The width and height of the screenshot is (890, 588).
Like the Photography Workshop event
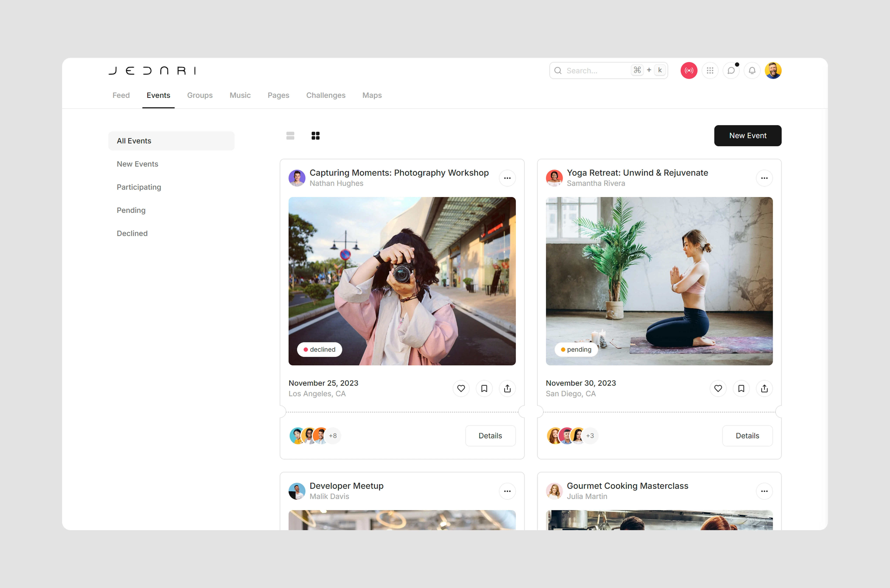pyautogui.click(x=461, y=388)
